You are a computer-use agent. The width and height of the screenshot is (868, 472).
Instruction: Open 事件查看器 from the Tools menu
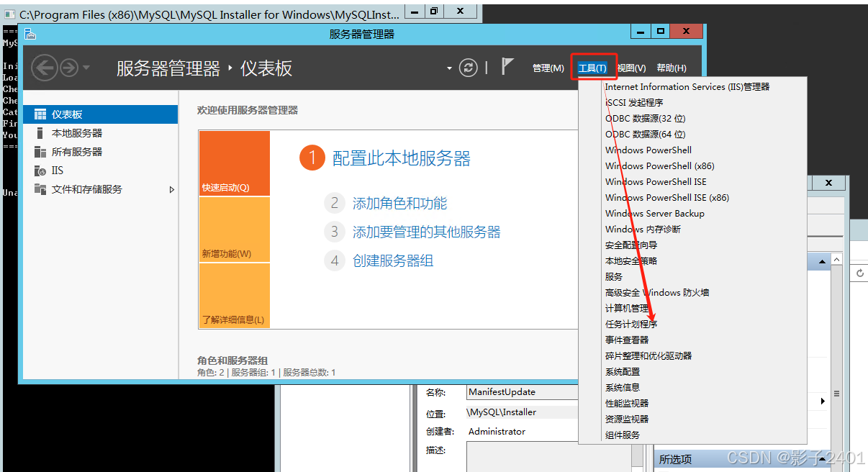629,340
